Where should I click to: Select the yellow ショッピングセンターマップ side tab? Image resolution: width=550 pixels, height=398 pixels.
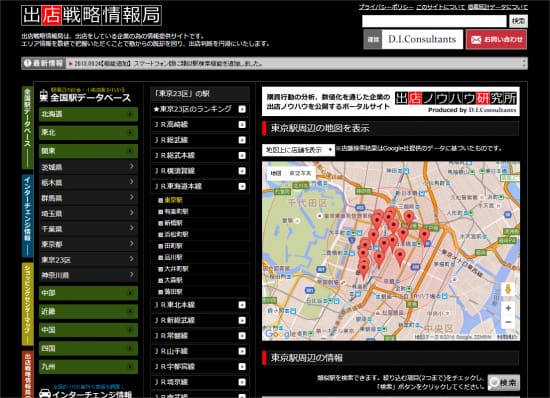tap(27, 304)
